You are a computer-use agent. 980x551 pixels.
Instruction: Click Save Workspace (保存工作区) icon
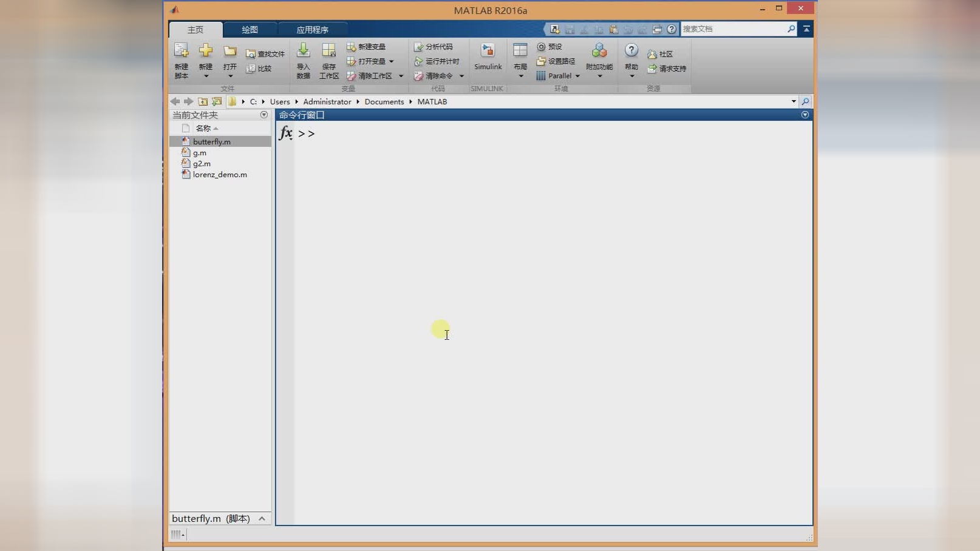point(328,50)
